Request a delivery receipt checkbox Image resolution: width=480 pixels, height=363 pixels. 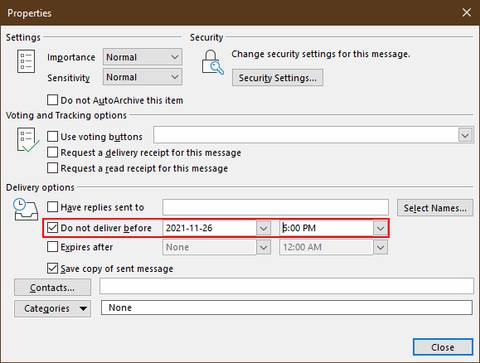(52, 152)
